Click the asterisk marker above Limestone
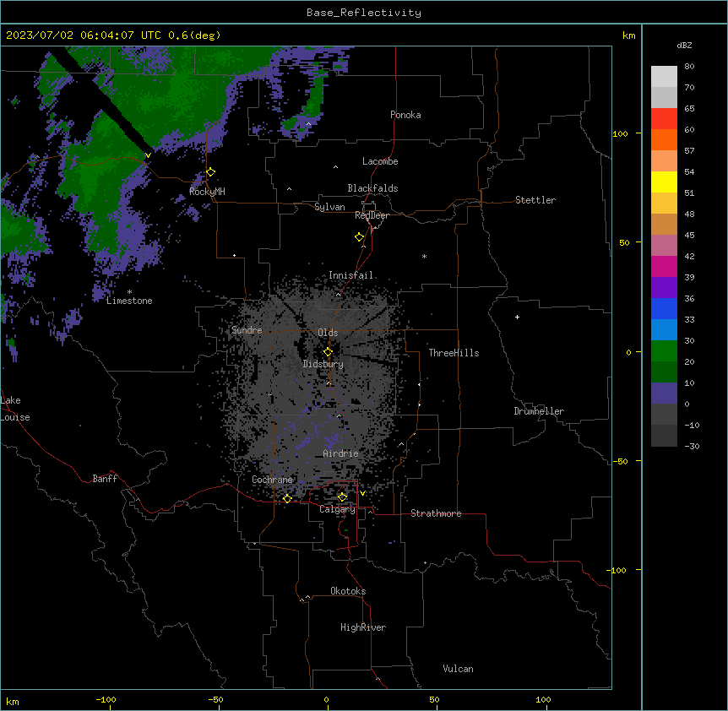This screenshot has height=711, width=728. point(129,292)
